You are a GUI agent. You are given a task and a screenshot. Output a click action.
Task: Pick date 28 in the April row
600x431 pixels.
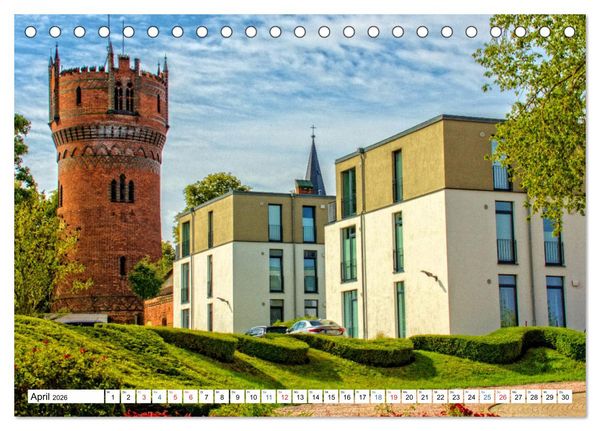click(x=534, y=397)
